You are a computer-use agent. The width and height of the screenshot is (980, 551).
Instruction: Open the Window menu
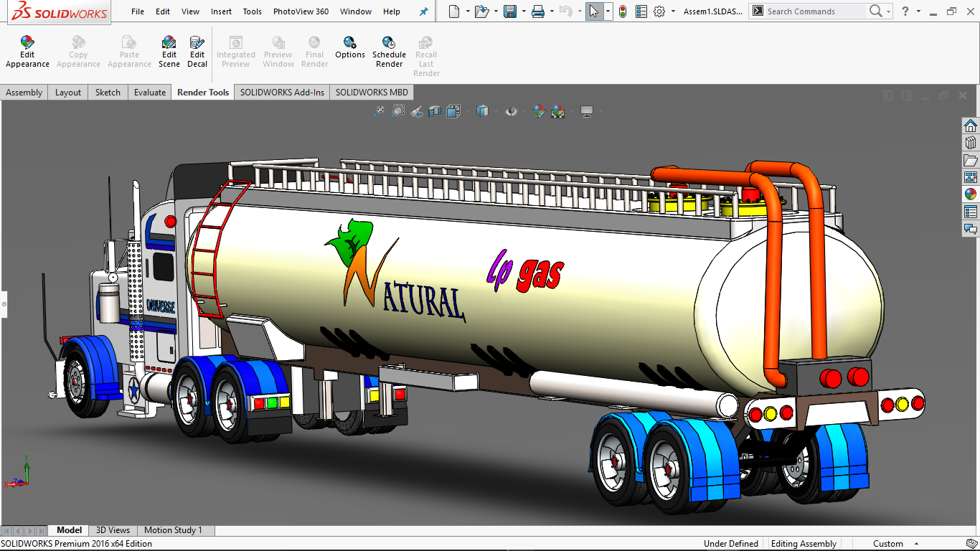(x=356, y=11)
